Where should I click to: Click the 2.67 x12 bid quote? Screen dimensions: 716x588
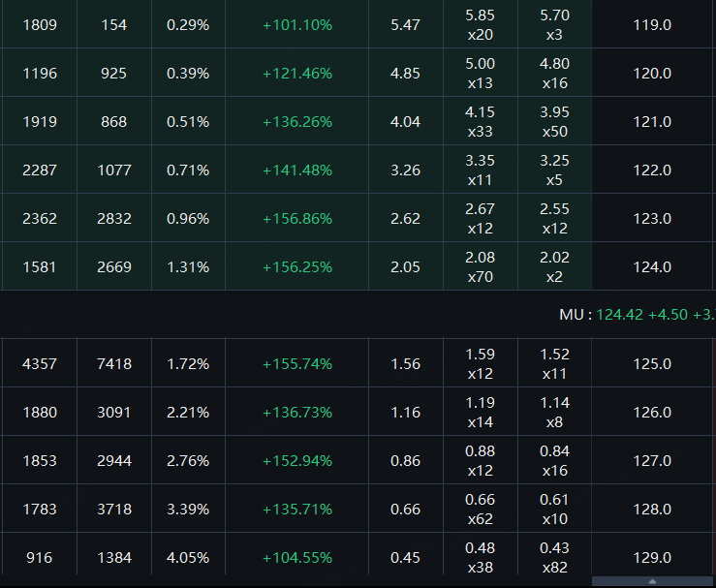tap(481, 219)
